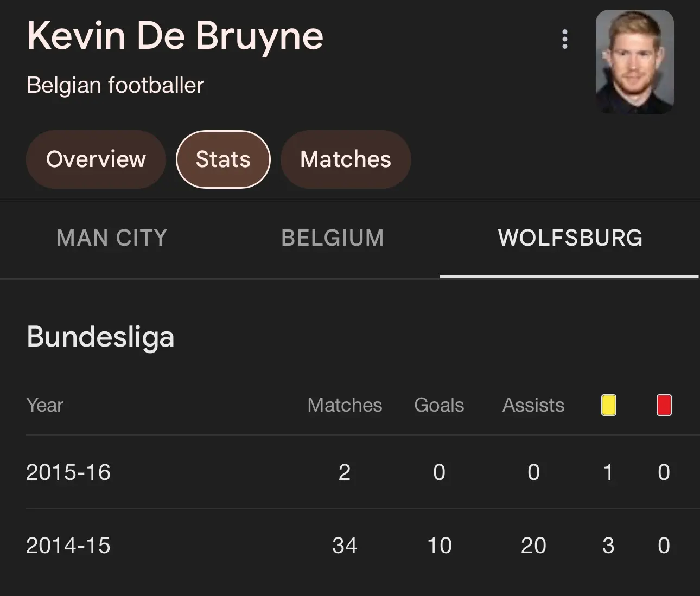Viewport: 700px width, 596px height.
Task: Click the red card column icon
Action: (x=664, y=405)
